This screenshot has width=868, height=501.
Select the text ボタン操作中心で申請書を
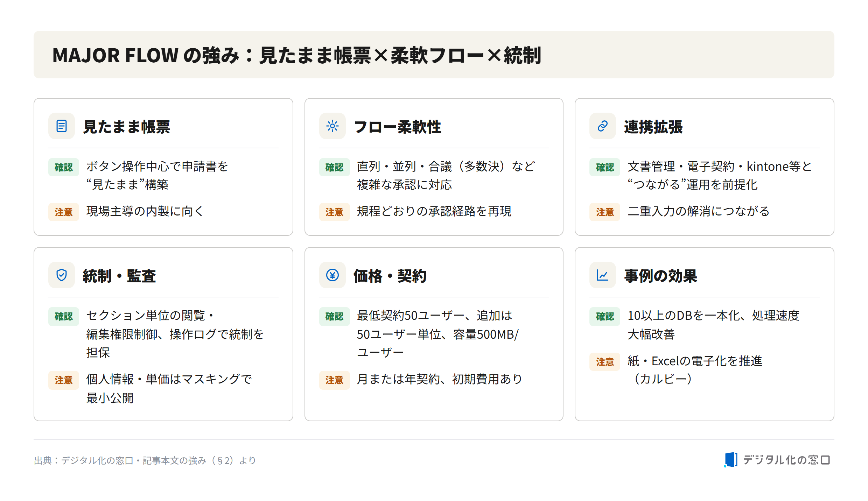coord(157,167)
